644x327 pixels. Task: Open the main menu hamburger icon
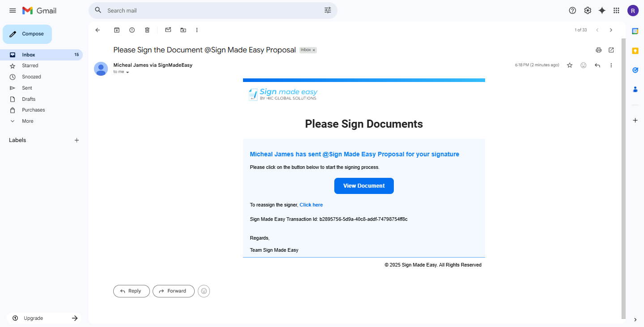pos(13,10)
